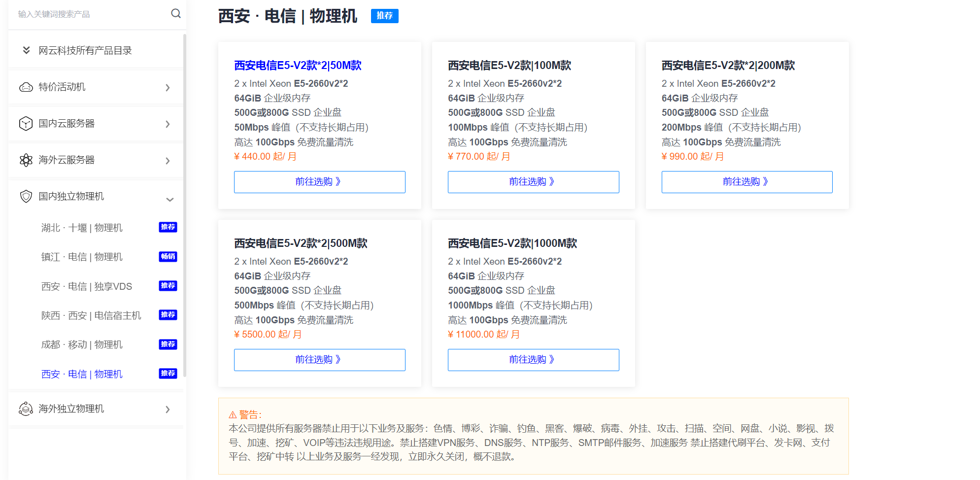980x480 pixels.
Task: Collapse the 国内独立物理机 section arrow
Action: [x=169, y=200]
